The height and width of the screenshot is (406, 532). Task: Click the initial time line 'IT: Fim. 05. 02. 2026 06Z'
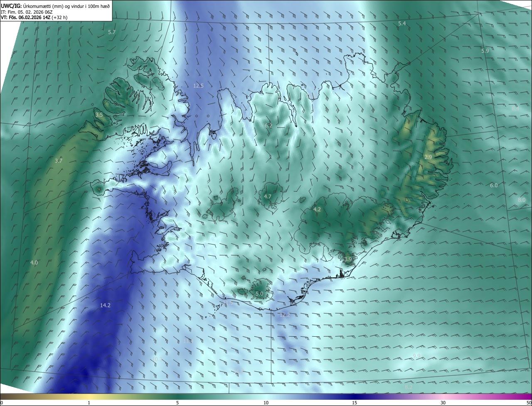(27, 12)
